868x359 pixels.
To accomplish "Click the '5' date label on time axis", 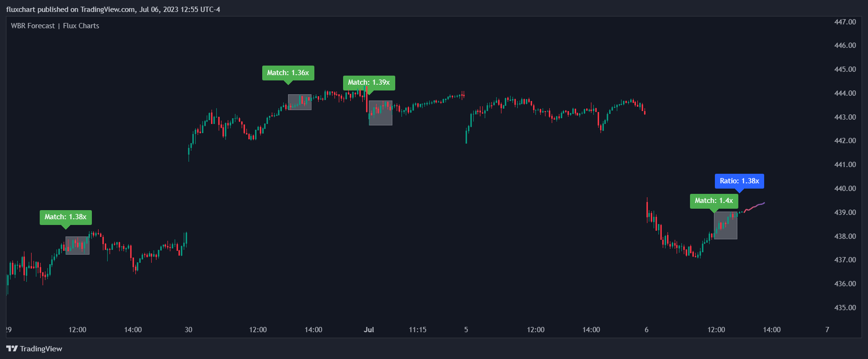I will [466, 330].
